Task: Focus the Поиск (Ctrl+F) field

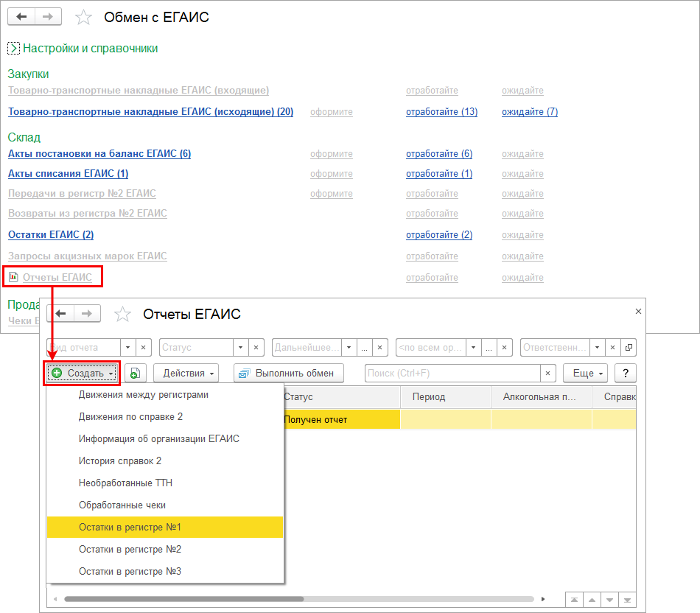Action: tap(452, 374)
